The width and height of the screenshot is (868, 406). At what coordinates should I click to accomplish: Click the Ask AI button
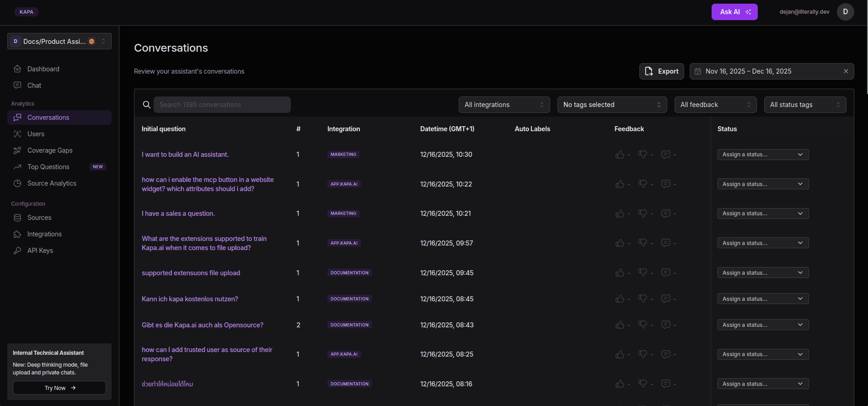click(734, 12)
